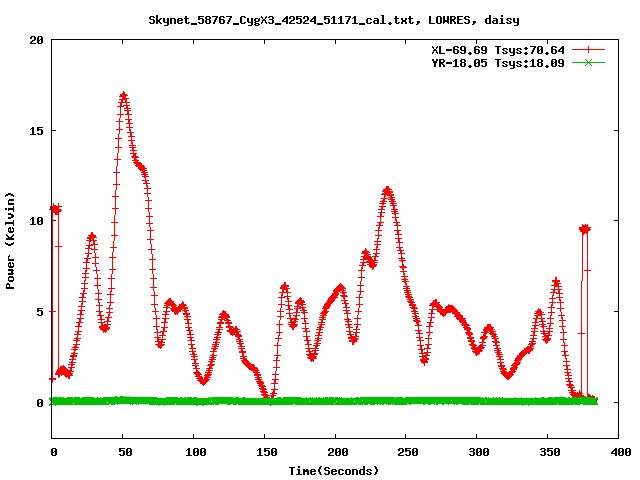
Task: Click the red calibration spike near 377 seconds
Action: pos(585,229)
